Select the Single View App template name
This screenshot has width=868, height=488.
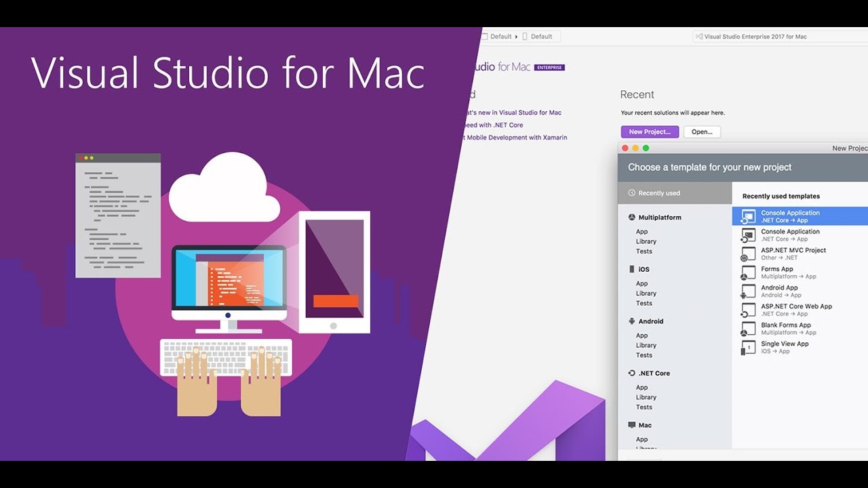(x=785, y=344)
